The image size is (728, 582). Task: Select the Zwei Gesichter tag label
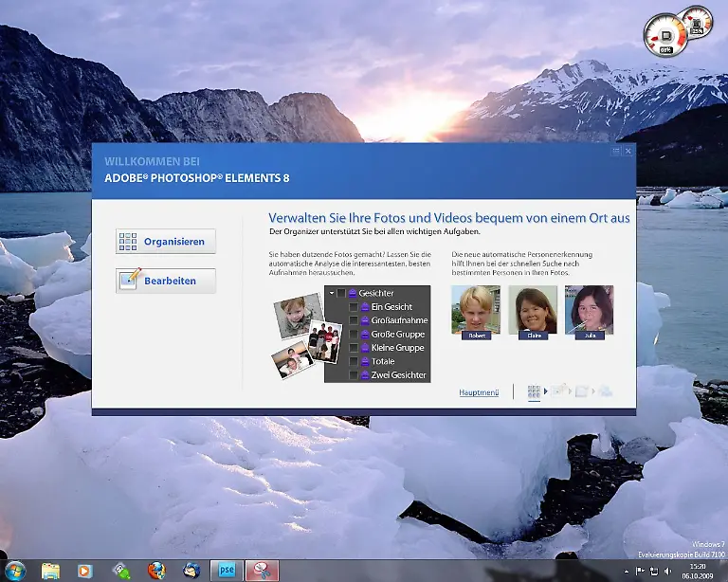tap(399, 375)
